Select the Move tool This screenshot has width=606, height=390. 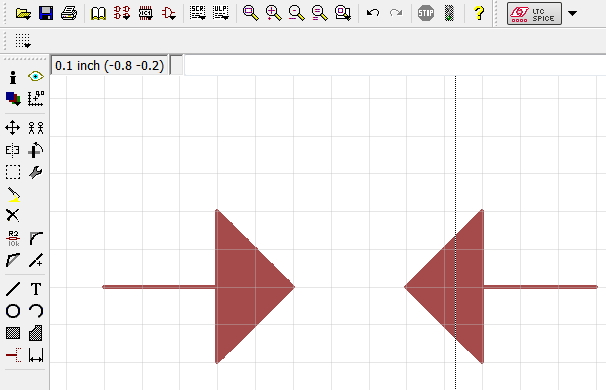coord(12,128)
